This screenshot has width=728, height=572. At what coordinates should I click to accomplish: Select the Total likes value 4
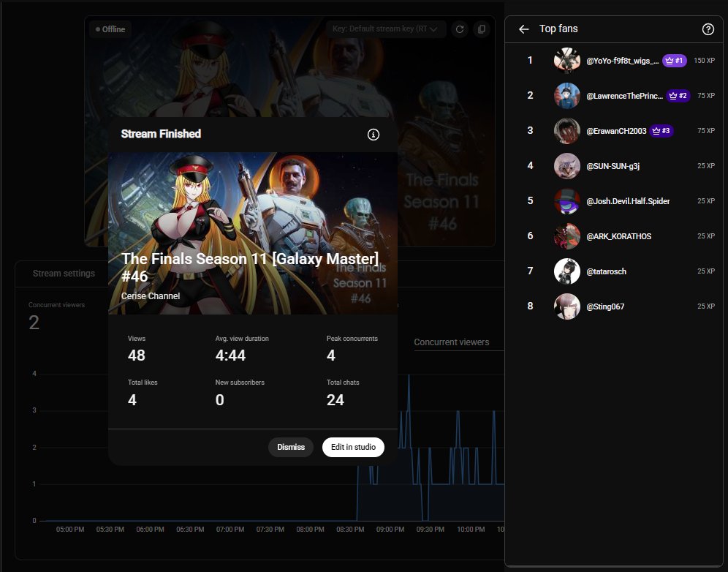132,400
